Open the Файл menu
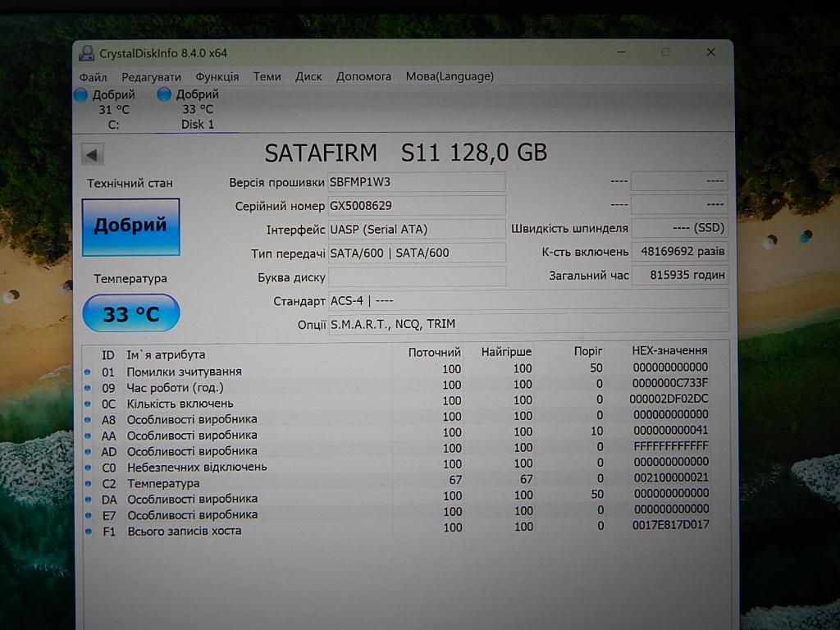Image resolution: width=840 pixels, height=630 pixels. (94, 77)
